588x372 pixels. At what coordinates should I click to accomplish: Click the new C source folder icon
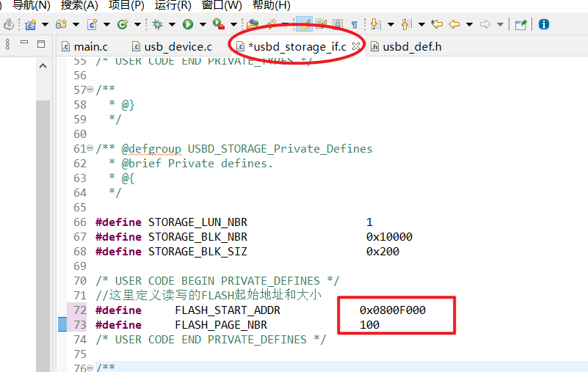pos(61,24)
